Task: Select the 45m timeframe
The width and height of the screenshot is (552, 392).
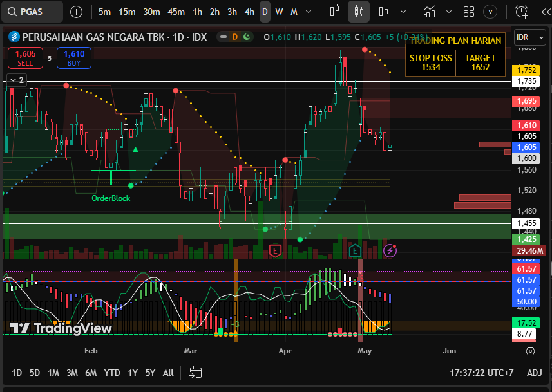Action: point(176,12)
